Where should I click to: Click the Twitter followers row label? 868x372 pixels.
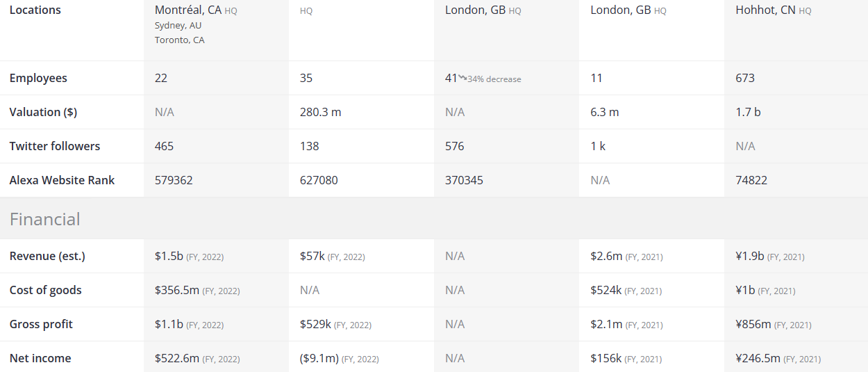click(x=55, y=146)
